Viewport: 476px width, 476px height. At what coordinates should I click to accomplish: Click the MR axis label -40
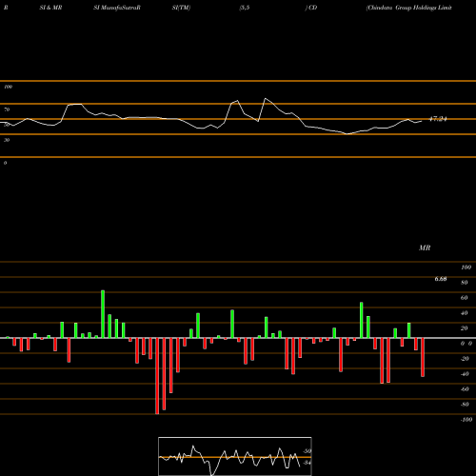point(465,374)
